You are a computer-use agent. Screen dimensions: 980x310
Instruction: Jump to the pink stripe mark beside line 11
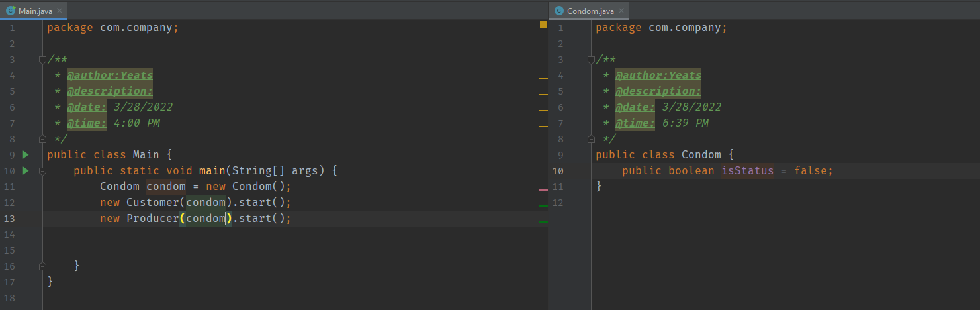pyautogui.click(x=543, y=189)
